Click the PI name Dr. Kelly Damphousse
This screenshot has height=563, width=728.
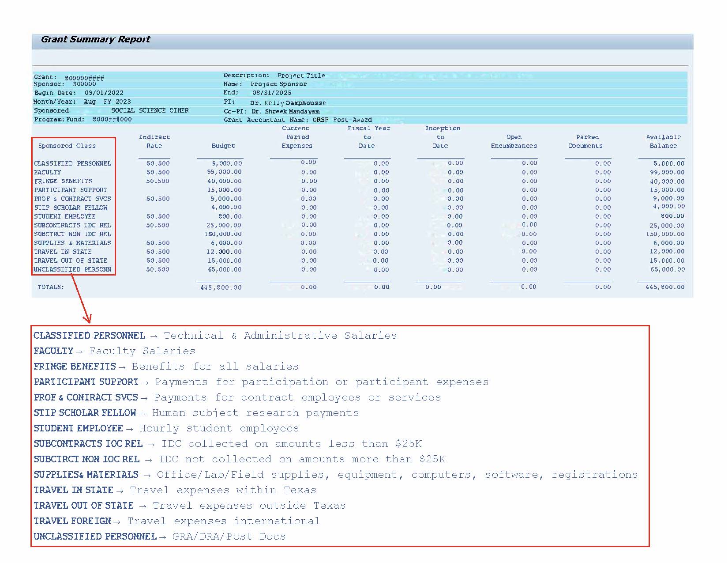pos(288,103)
